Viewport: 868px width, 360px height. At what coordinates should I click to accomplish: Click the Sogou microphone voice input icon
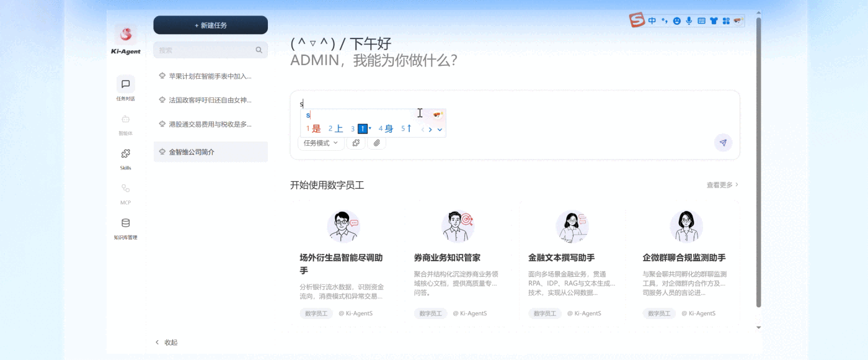pos(689,21)
